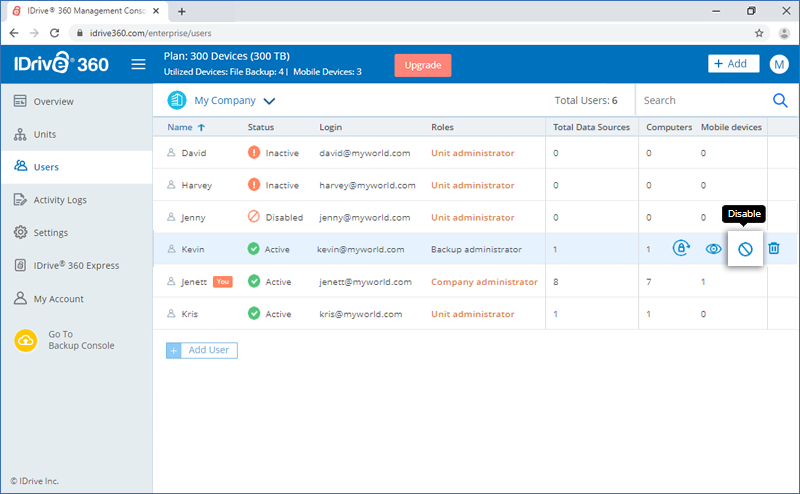
Task: Click jenny@myworld.com login cell
Action: click(x=365, y=217)
